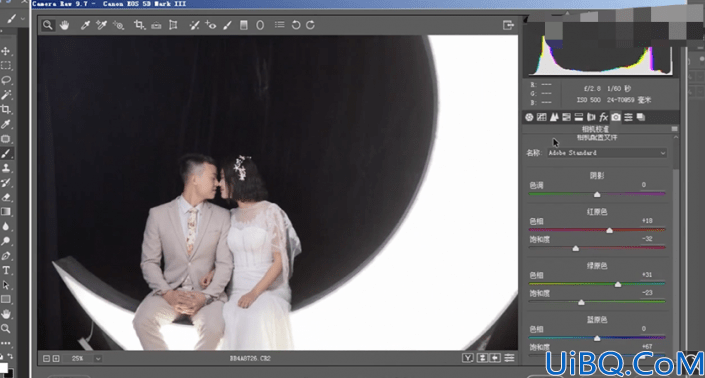Pick the Adjustment Brush tool

pyautogui.click(x=227, y=25)
